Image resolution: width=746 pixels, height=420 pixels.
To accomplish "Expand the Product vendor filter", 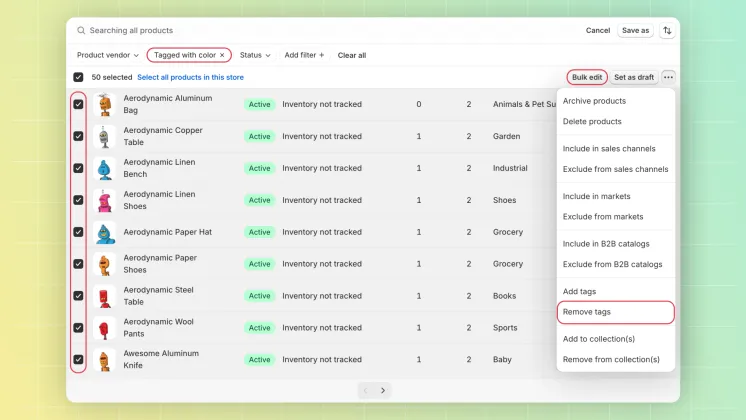I will pos(108,55).
